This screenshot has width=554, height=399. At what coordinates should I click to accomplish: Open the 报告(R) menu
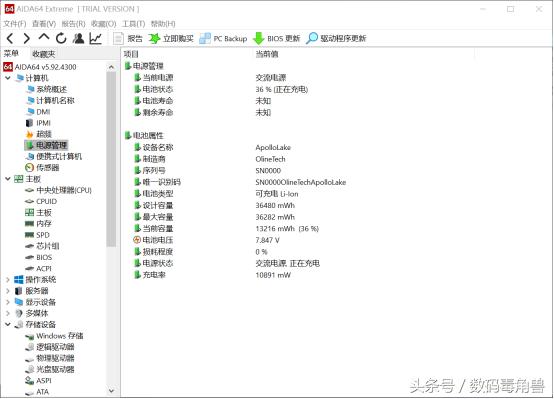pos(73,24)
